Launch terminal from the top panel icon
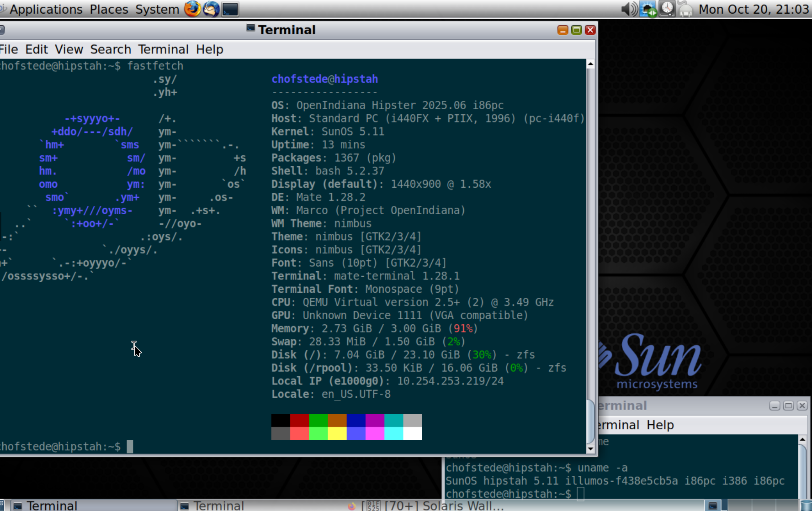 [230, 9]
